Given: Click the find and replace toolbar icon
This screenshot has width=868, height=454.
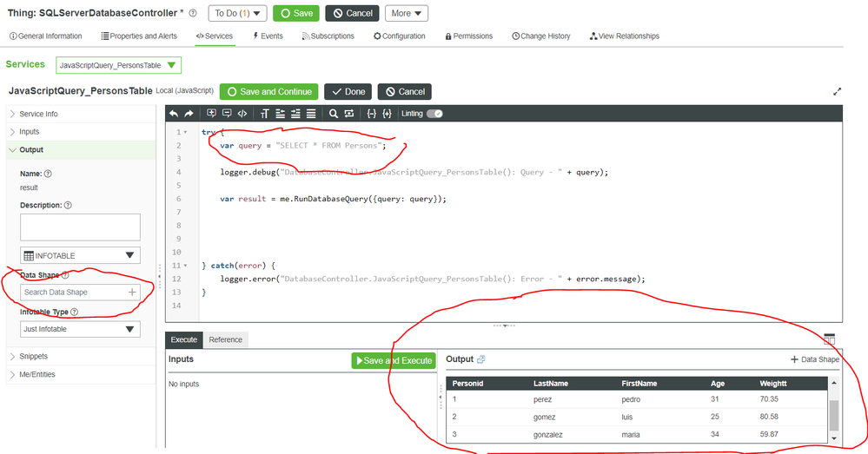Looking at the screenshot, I should pyautogui.click(x=348, y=114).
